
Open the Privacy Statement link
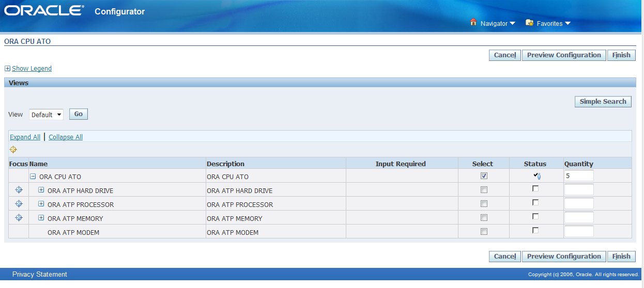click(40, 275)
